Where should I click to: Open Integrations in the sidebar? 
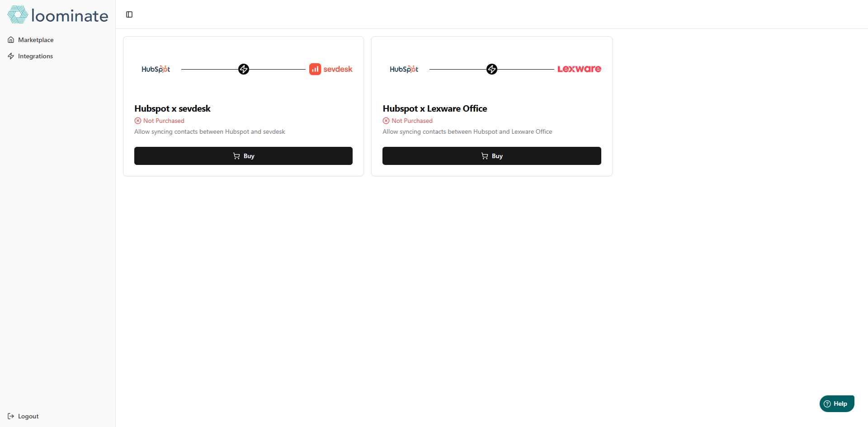pos(58,56)
